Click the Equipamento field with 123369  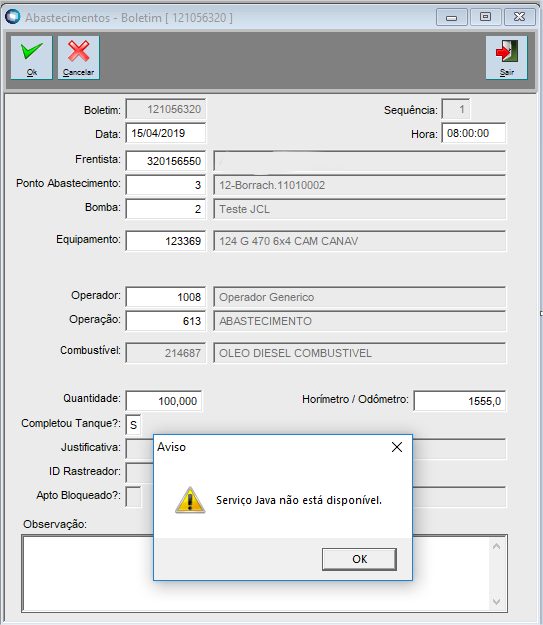(x=165, y=241)
